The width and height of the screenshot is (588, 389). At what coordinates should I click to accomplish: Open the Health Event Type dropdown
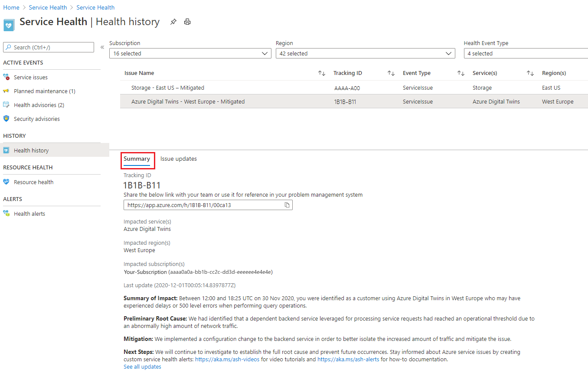[526, 53]
